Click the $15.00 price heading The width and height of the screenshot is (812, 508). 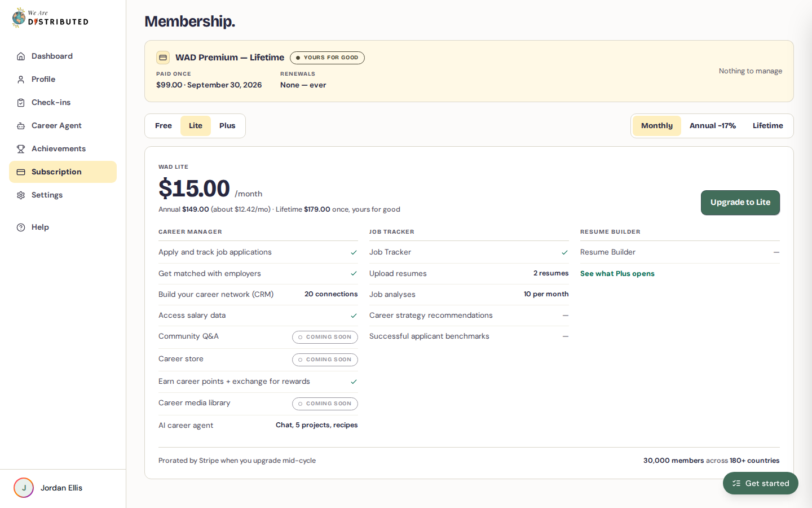point(194,189)
